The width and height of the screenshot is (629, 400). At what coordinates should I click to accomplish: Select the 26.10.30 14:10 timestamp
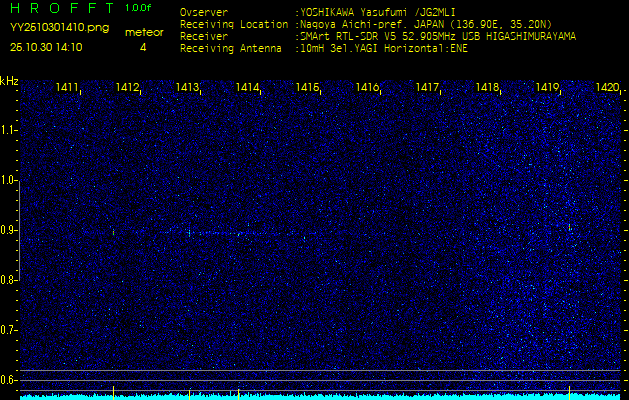pyautogui.click(x=46, y=47)
